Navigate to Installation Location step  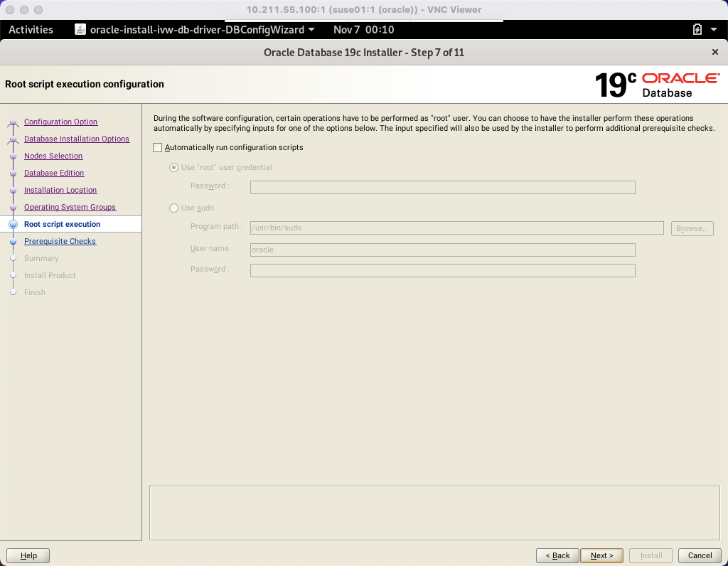tap(60, 191)
